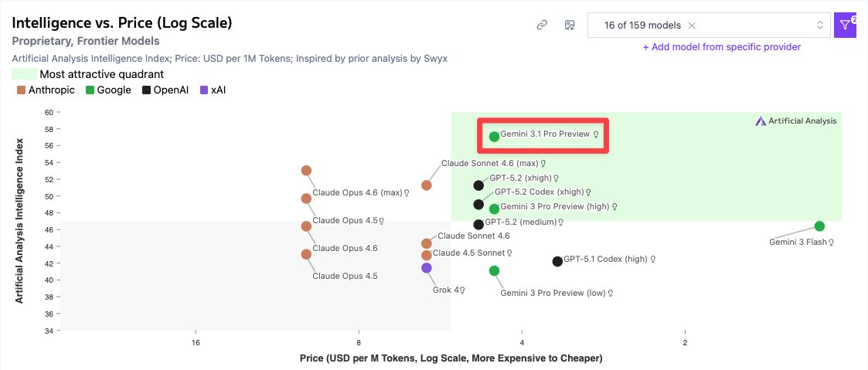
Task: Click the Gemini 3 Pro Preview (high) label
Action: point(555,206)
